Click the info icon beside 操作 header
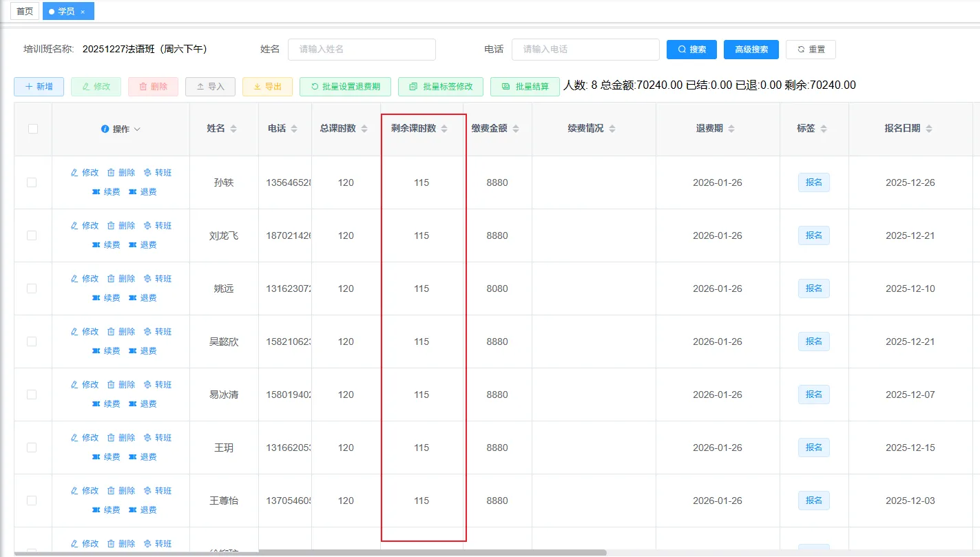The image size is (980, 557). point(105,129)
